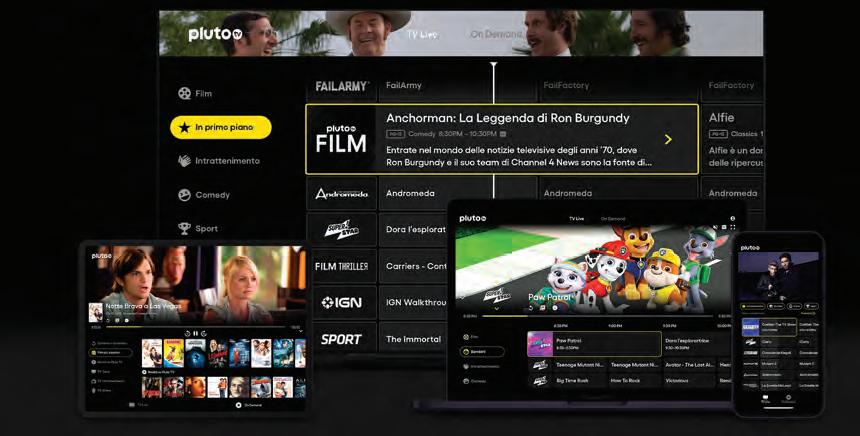Click the Pluto logo on the laptop
Screen dimensions: 860x436
pyautogui.click(x=473, y=218)
